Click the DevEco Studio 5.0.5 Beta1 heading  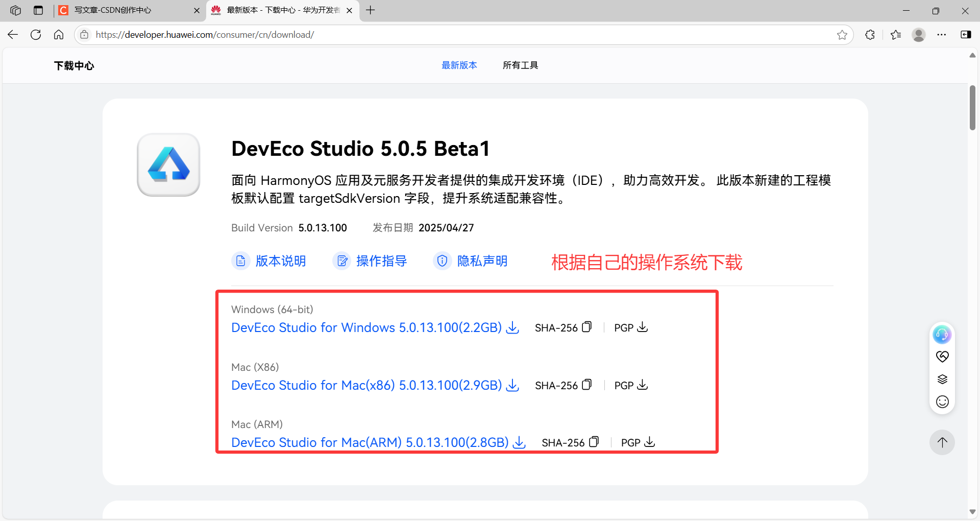[360, 149]
